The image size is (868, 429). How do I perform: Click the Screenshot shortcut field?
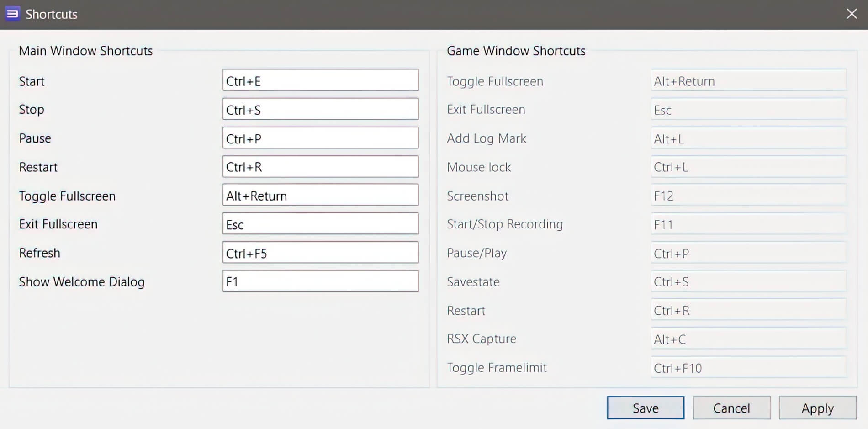coord(748,195)
